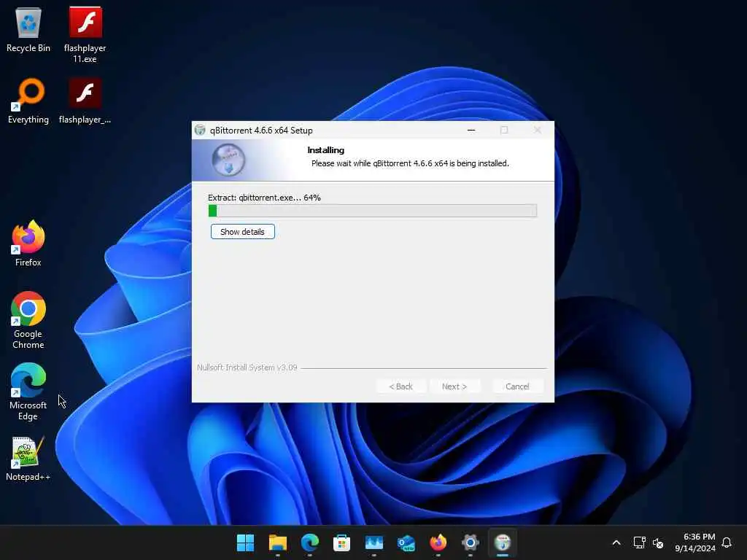Viewport: 747px width, 560px height.
Task: Switch to Firefox in the taskbar
Action: 438,542
